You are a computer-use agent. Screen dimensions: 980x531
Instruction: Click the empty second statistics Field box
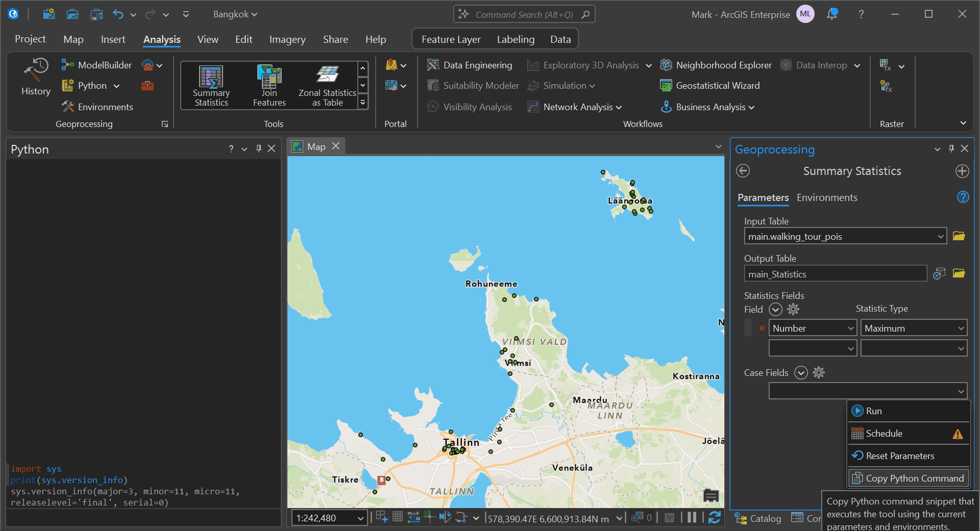813,348
